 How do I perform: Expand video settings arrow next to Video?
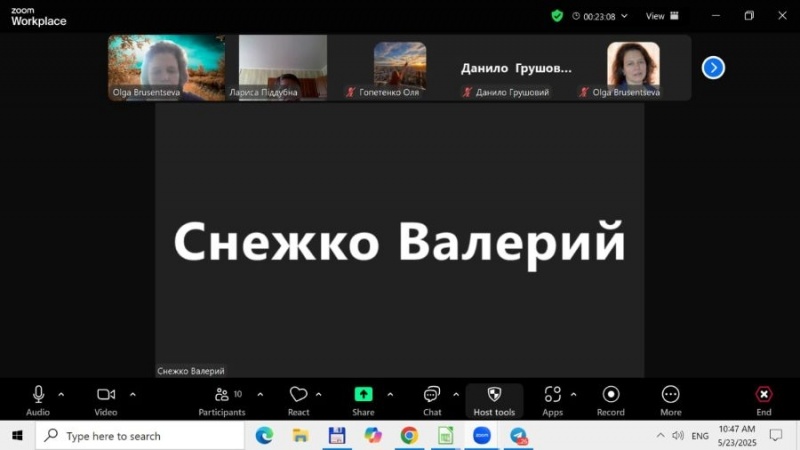132,394
